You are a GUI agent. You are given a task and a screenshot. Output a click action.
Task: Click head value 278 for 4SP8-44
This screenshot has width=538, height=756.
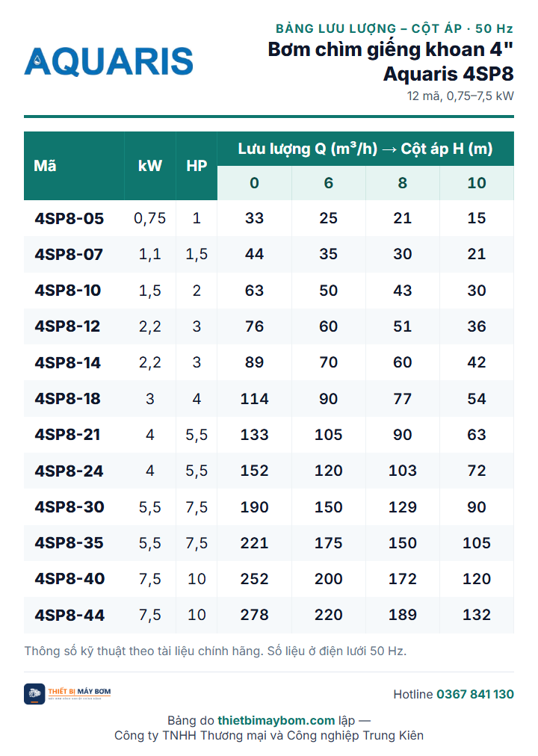point(255,616)
